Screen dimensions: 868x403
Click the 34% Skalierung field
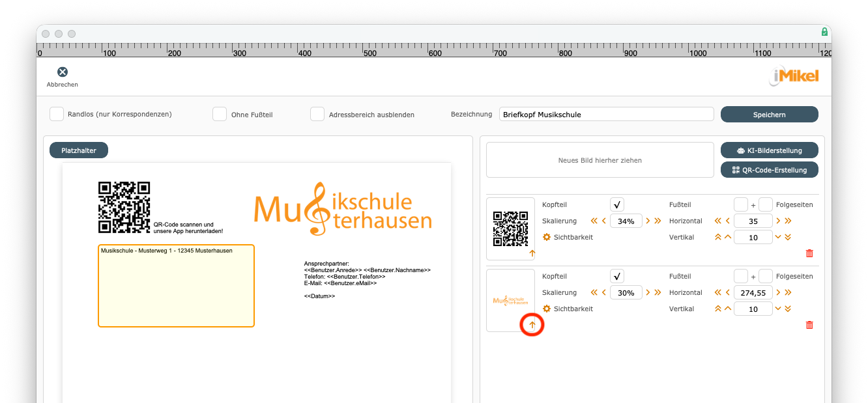(x=626, y=221)
